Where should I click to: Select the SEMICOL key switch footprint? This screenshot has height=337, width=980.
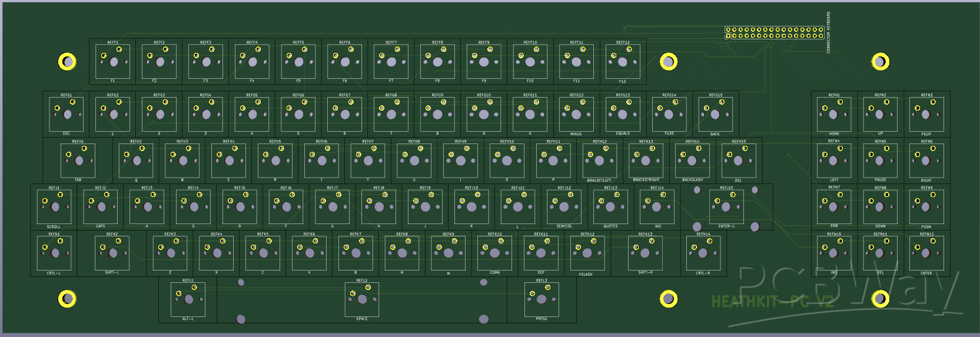click(x=564, y=206)
